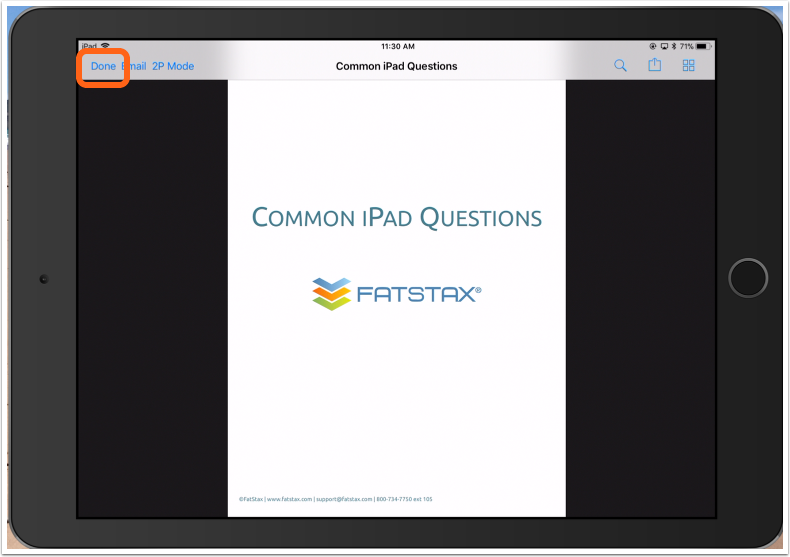The height and width of the screenshot is (557, 790).
Task: Open the page thumbnails grid icon
Action: coord(688,65)
